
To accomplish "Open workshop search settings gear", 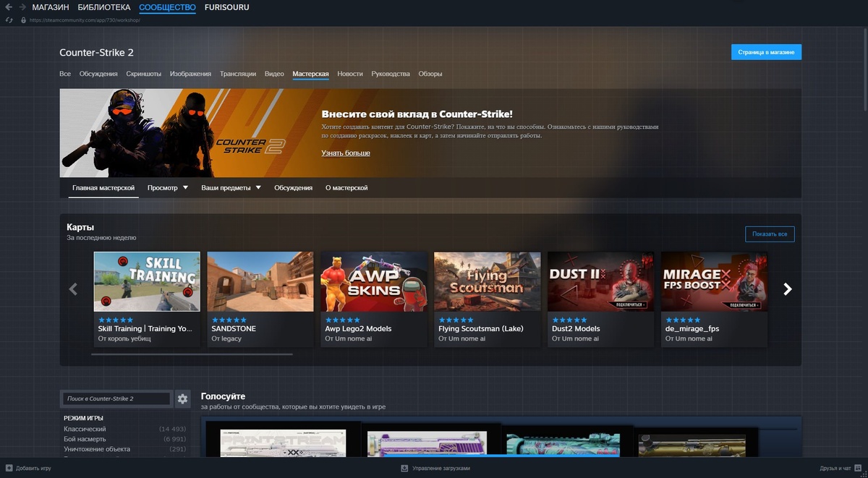I will point(182,398).
